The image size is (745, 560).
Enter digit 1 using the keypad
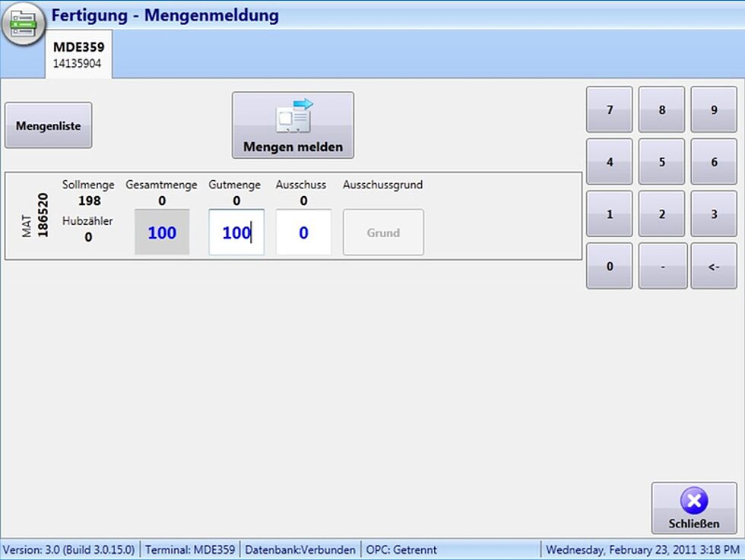click(610, 214)
